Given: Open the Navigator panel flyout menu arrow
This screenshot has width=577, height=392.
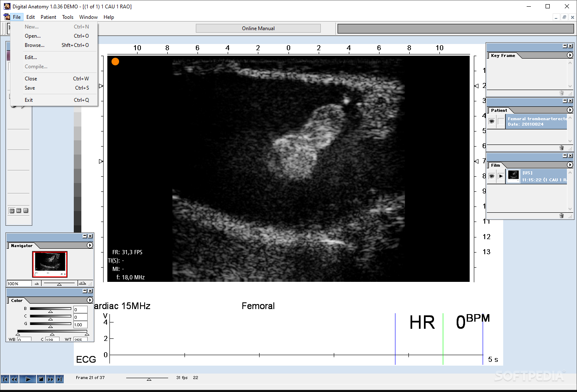Looking at the screenshot, I should click(x=90, y=245).
